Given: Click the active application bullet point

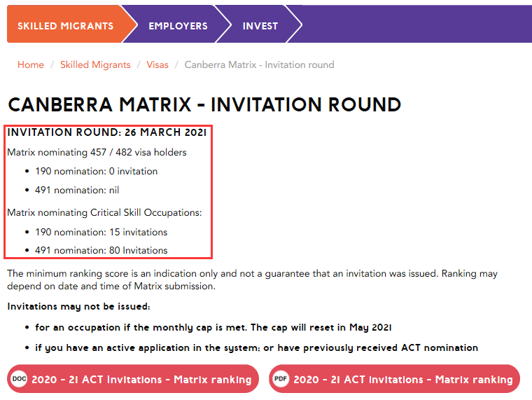Looking at the screenshot, I should (x=256, y=347).
